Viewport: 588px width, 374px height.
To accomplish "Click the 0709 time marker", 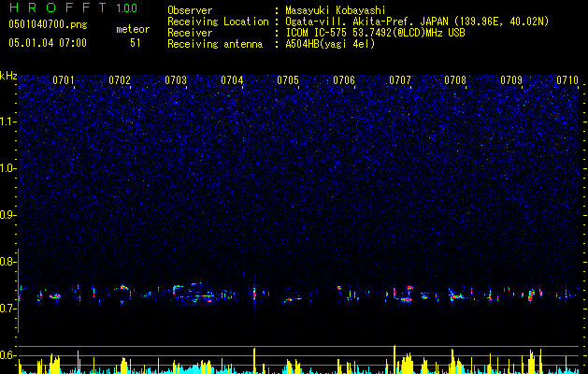I will click(x=511, y=79).
